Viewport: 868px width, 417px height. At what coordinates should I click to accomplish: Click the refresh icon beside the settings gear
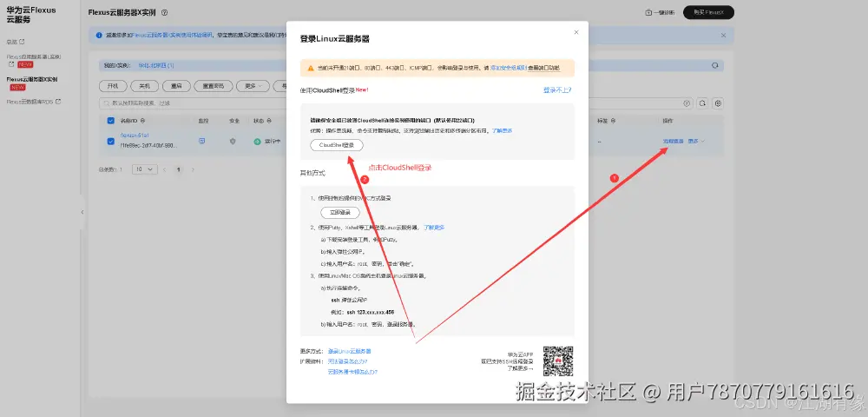[702, 103]
